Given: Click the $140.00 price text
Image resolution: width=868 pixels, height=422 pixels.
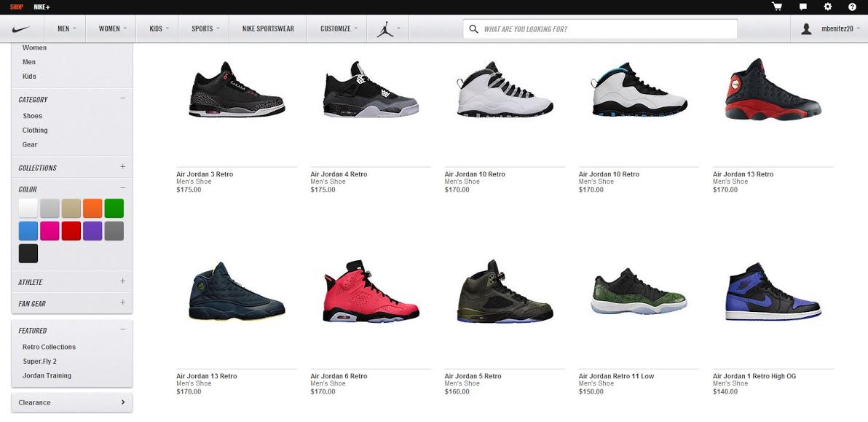Looking at the screenshot, I should pos(726,392).
